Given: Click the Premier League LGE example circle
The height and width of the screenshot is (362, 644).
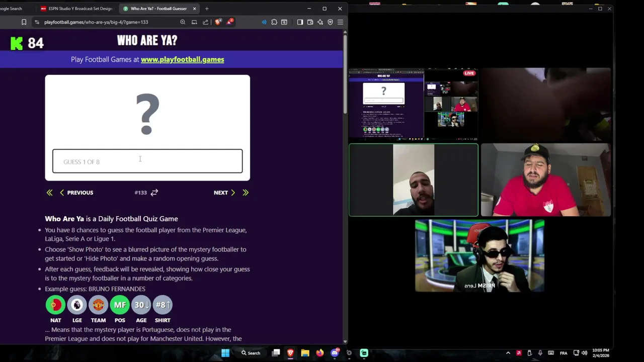Looking at the screenshot, I should click(x=77, y=305).
